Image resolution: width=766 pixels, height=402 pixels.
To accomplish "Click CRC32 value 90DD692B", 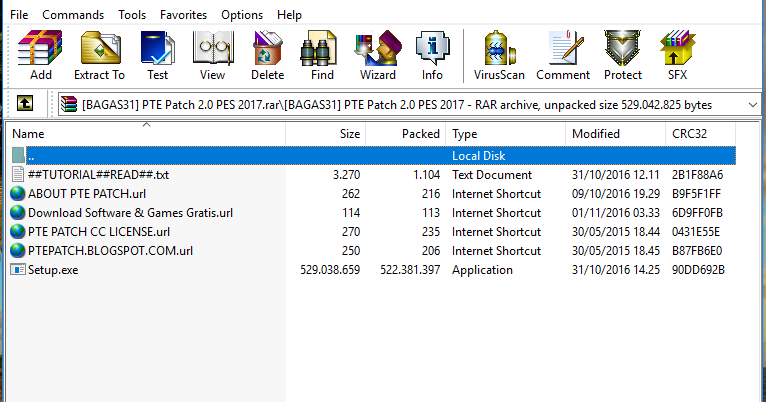I will pos(698,270).
